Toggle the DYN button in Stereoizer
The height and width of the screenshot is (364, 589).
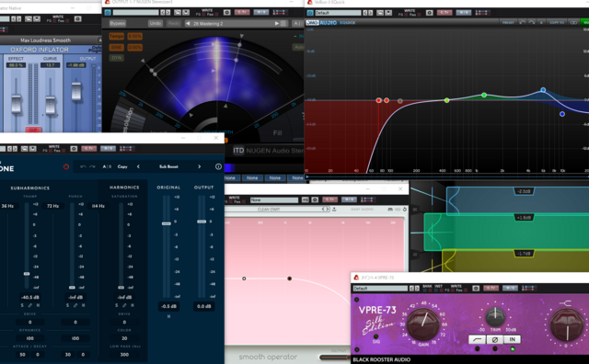117,58
